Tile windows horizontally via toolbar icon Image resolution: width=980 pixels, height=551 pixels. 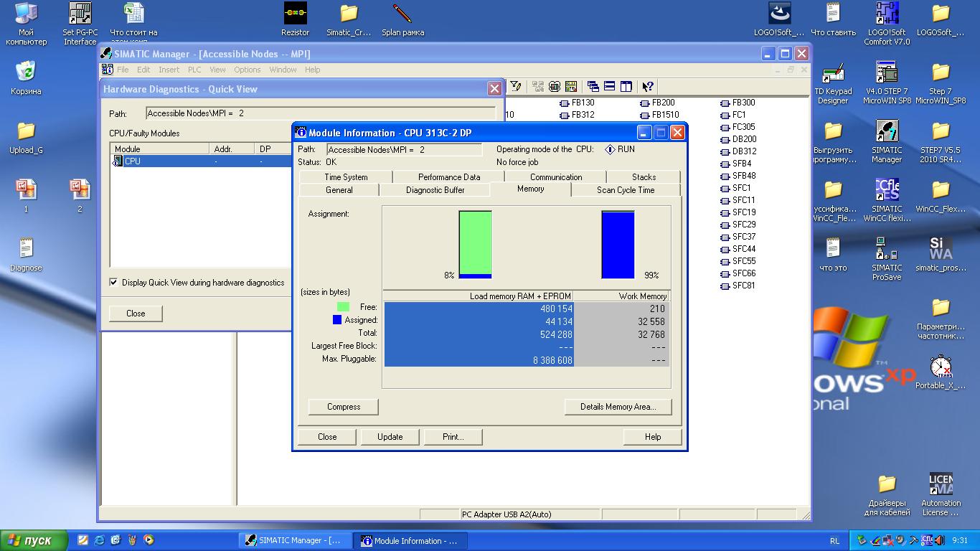[610, 86]
